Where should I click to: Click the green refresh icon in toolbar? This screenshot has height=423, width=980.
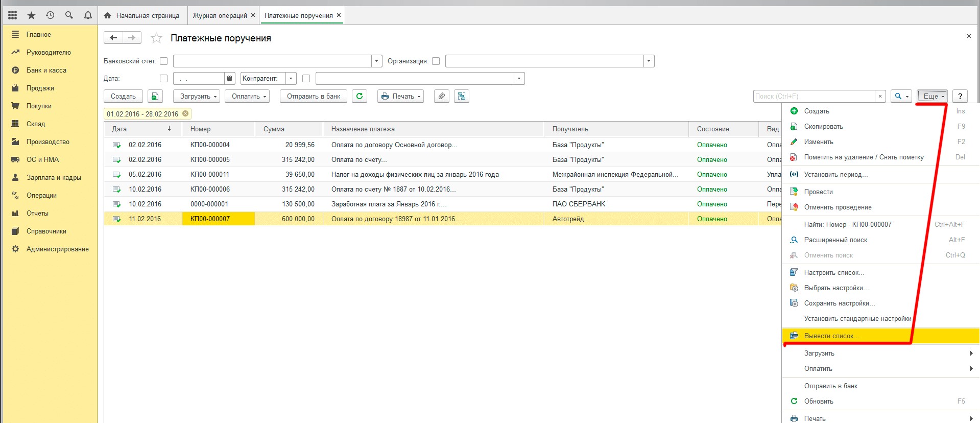point(360,96)
